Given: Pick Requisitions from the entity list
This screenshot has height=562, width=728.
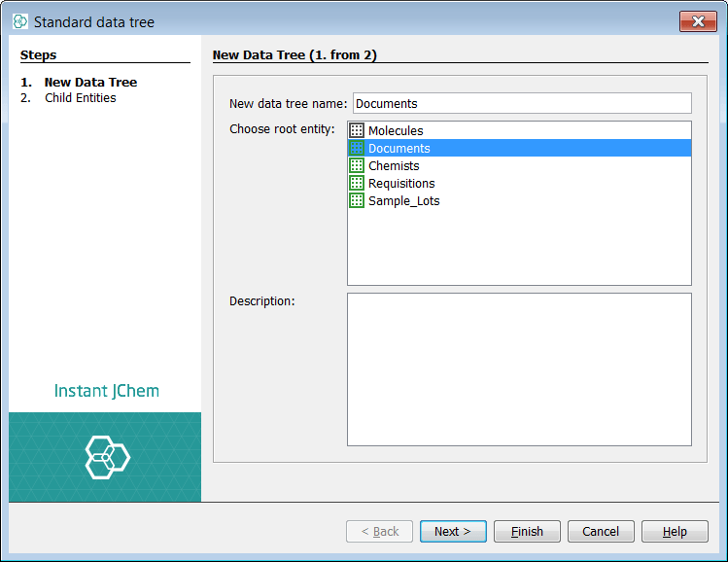Looking at the screenshot, I should [x=401, y=183].
